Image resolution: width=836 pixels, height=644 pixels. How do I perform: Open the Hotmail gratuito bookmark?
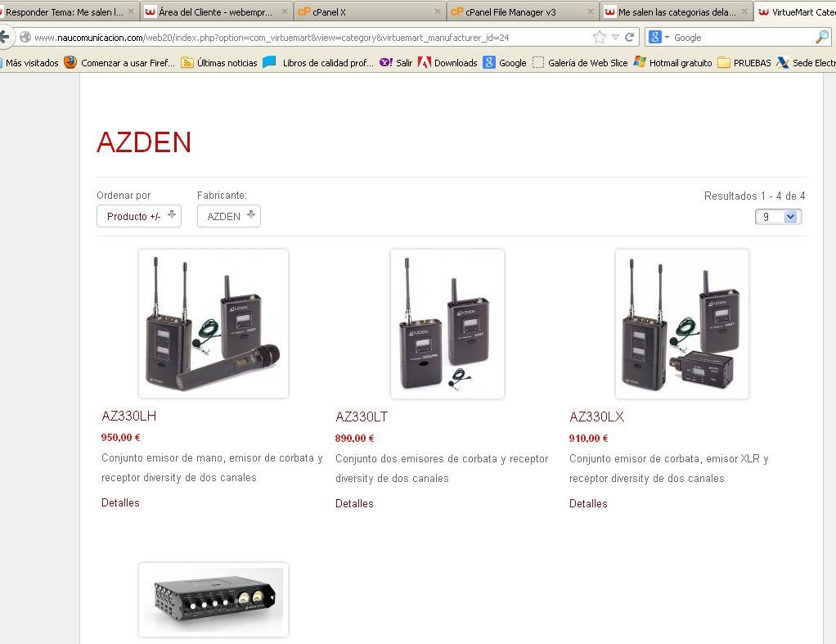click(x=673, y=63)
